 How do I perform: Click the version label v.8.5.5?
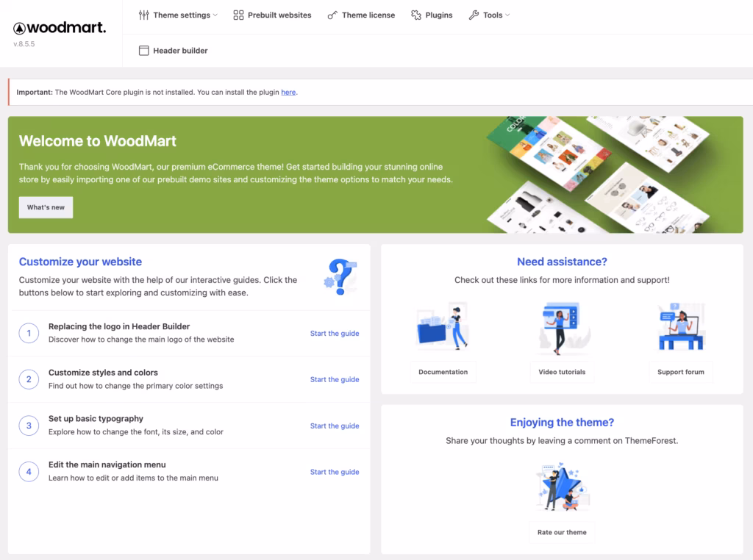[x=24, y=43]
